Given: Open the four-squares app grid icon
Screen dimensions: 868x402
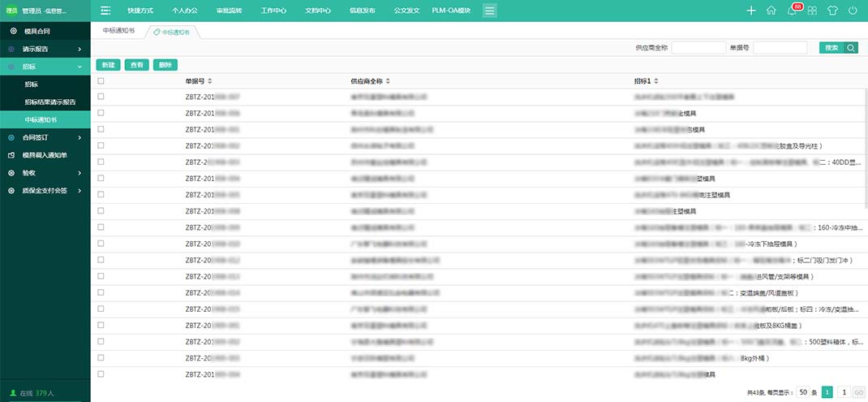Looking at the screenshot, I should 812,11.
